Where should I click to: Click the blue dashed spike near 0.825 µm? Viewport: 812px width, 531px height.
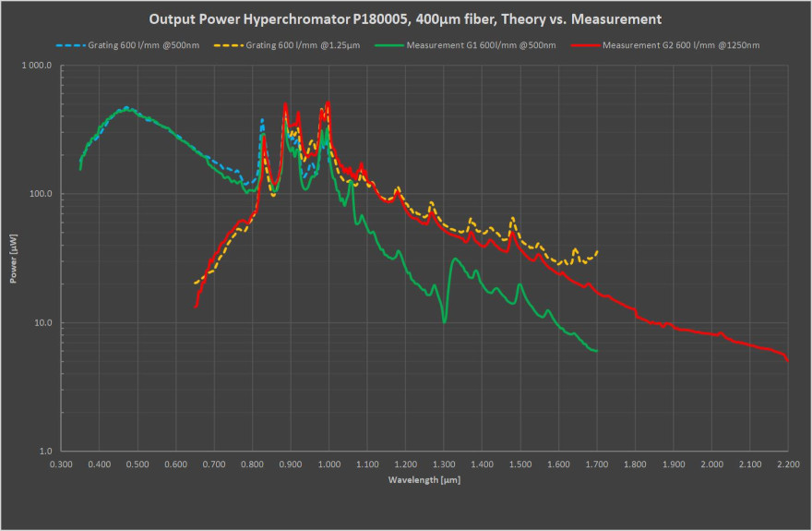pos(262,120)
